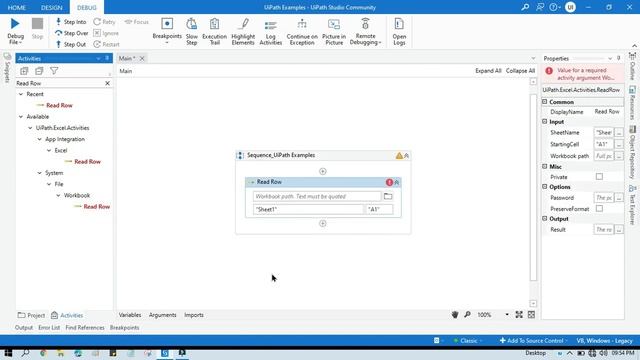Select Read Row under Workbook
Viewport: 640px width, 360px height.
(97, 207)
